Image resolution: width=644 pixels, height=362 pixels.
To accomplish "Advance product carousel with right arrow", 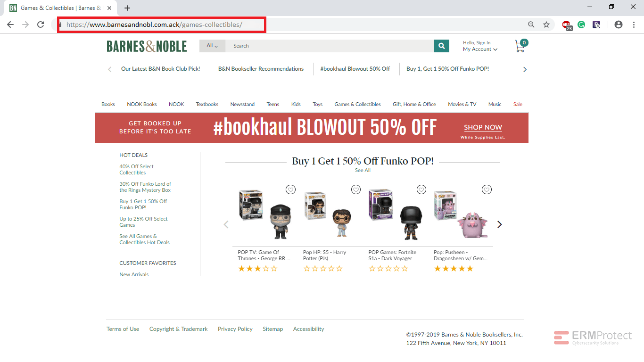I will 500,224.
